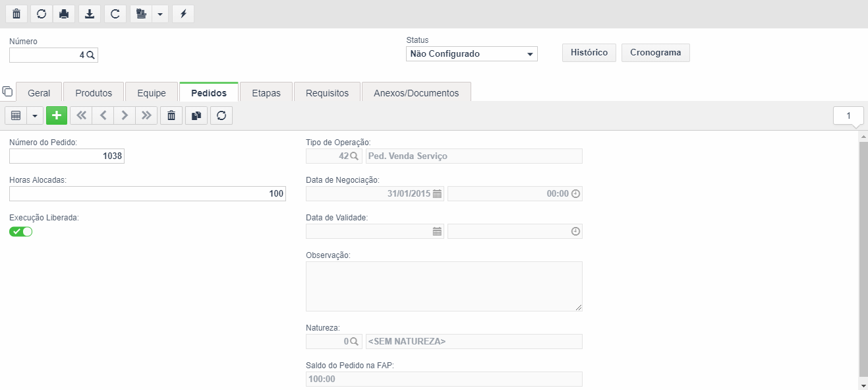This screenshot has height=390, width=868.
Task: Open calendar picker for Data de Validade
Action: click(x=437, y=232)
